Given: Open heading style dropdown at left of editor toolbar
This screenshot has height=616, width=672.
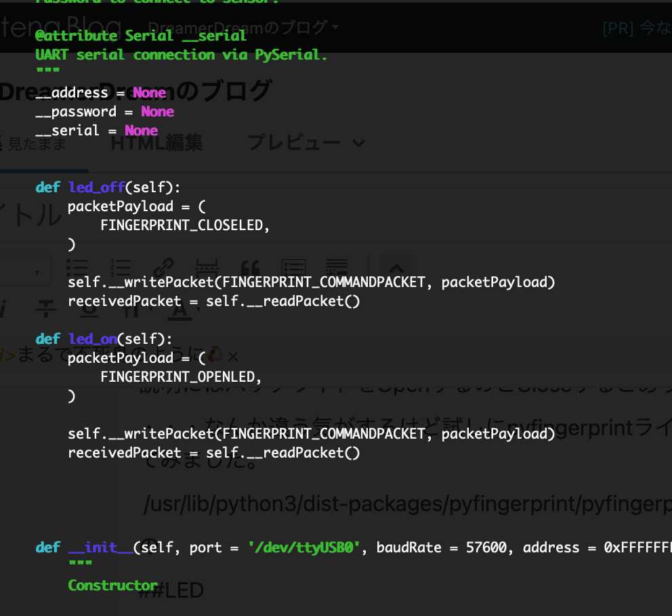Looking at the screenshot, I should point(24,271).
